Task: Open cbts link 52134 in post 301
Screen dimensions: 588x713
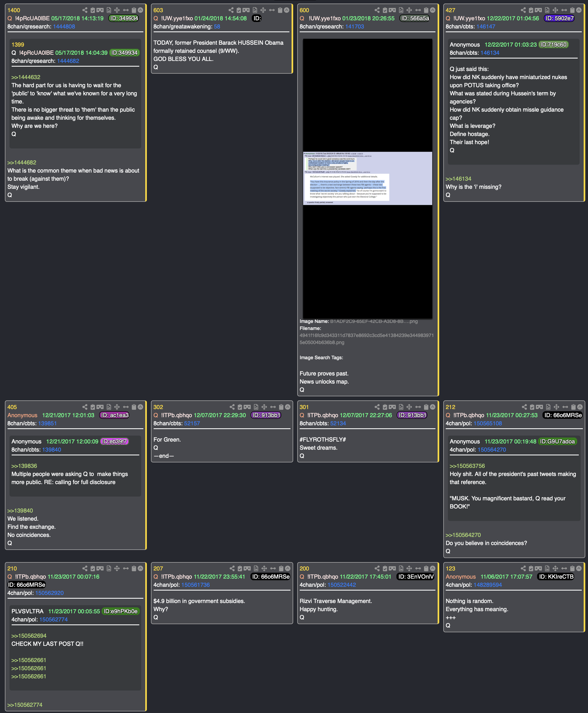Action: 338,423
